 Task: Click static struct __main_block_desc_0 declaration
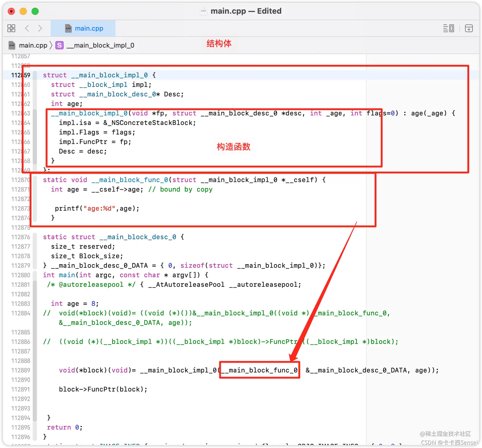(113, 237)
